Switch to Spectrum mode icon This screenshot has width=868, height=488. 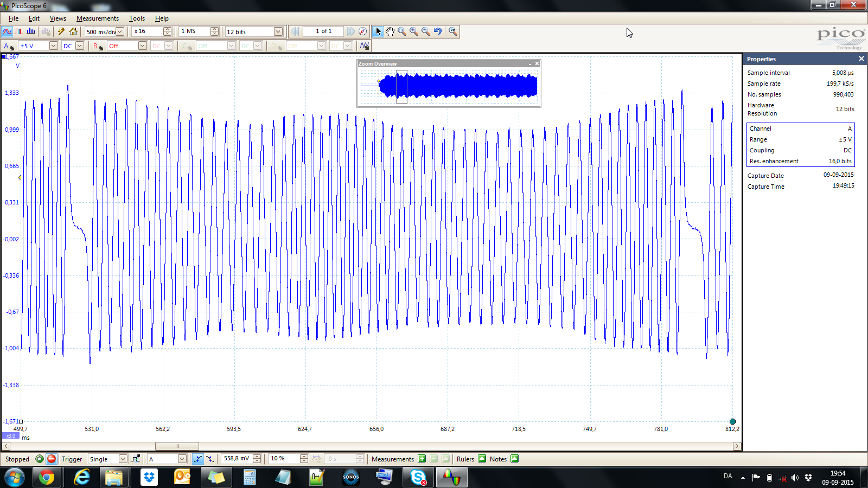coord(31,31)
